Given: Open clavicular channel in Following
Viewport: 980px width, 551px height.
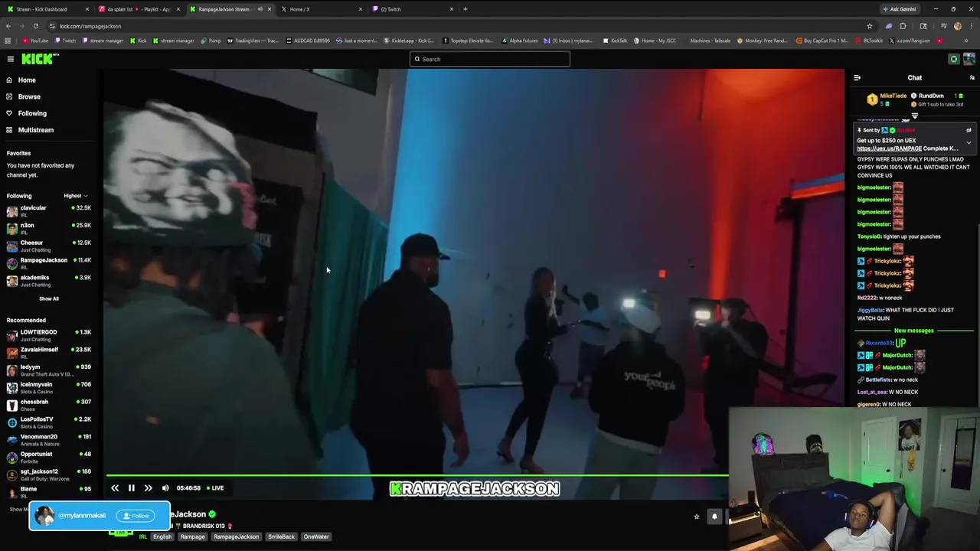Looking at the screenshot, I should [49, 210].
